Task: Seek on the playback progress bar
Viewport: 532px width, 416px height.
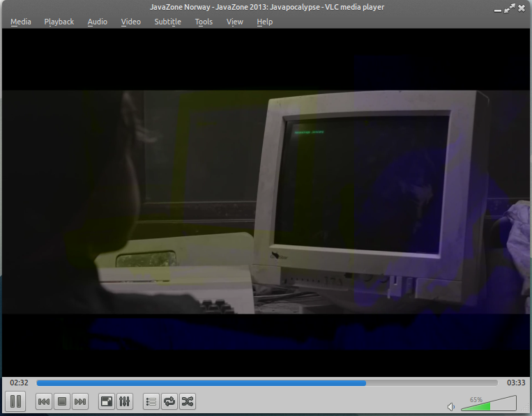Action: point(267,383)
